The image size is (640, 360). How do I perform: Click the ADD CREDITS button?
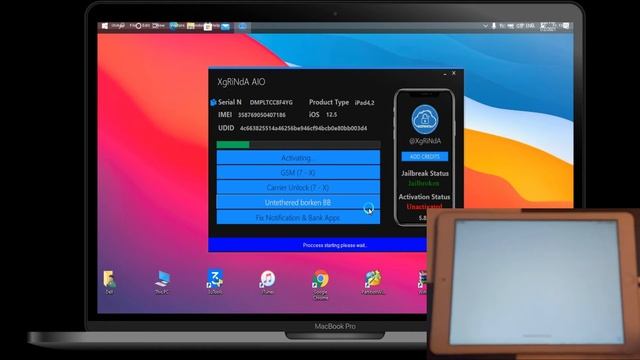pos(424,156)
